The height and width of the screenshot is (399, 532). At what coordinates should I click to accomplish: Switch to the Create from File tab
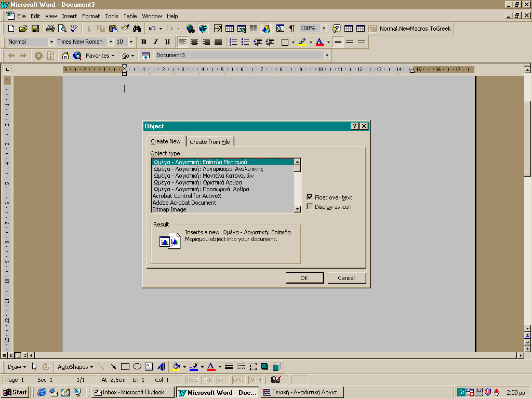[x=210, y=142]
